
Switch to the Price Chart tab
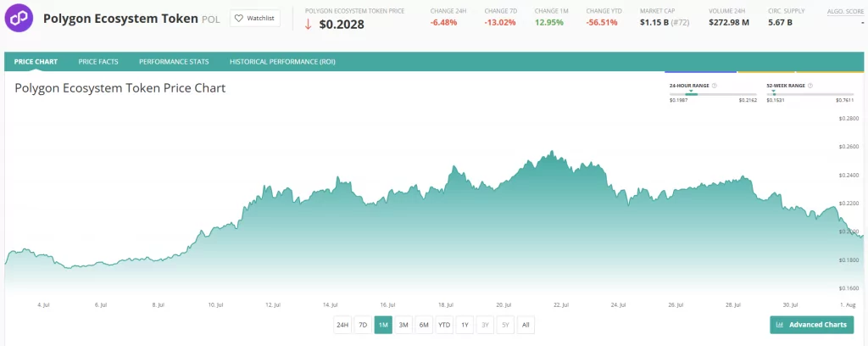pos(36,62)
